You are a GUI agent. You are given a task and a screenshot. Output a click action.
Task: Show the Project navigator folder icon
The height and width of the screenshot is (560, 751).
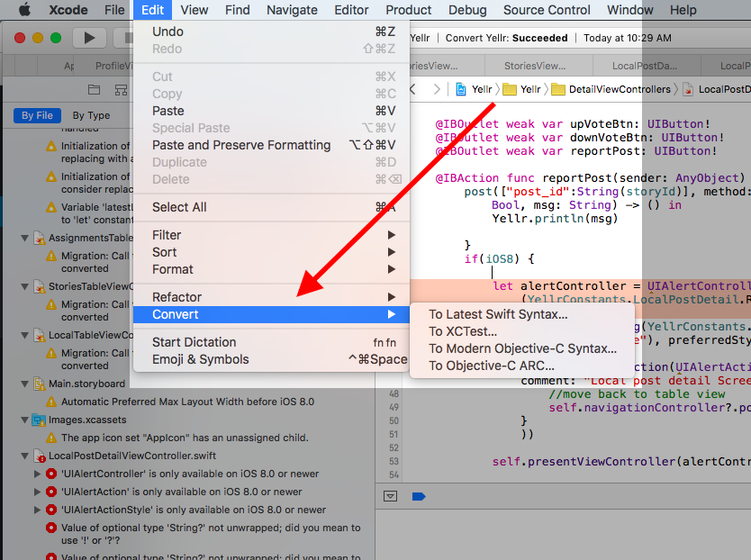click(x=94, y=90)
